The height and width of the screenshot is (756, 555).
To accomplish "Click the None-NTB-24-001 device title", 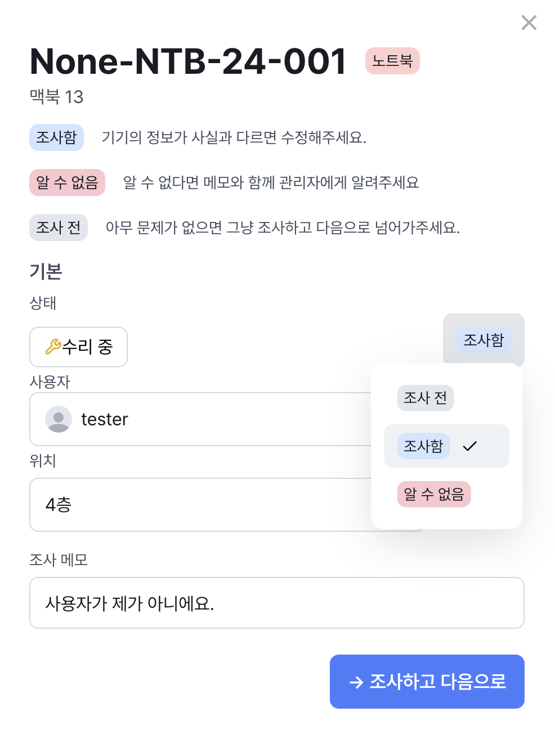I will pyautogui.click(x=188, y=61).
